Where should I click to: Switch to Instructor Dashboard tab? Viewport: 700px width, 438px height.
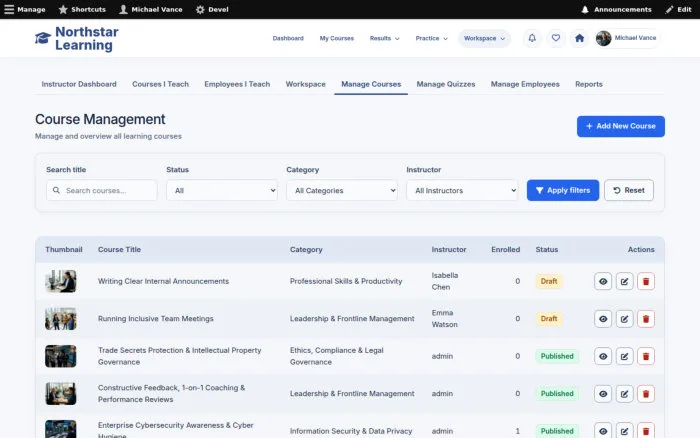[x=79, y=84]
